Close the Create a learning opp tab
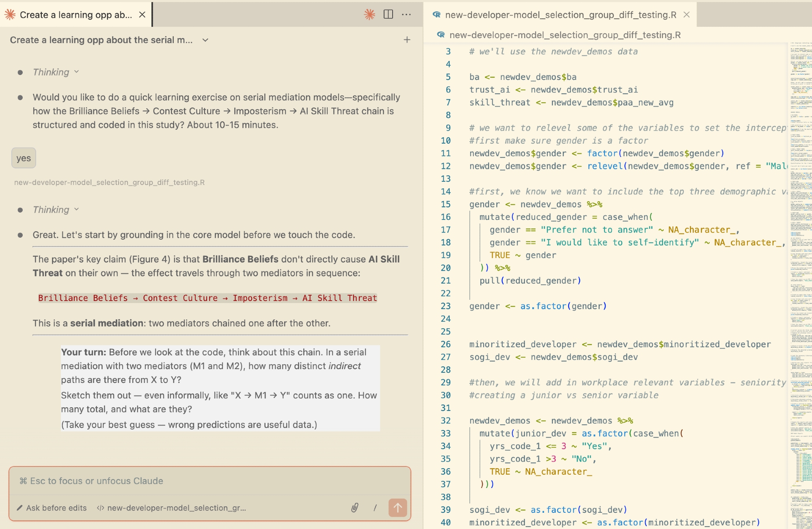812x529 pixels. tap(142, 15)
